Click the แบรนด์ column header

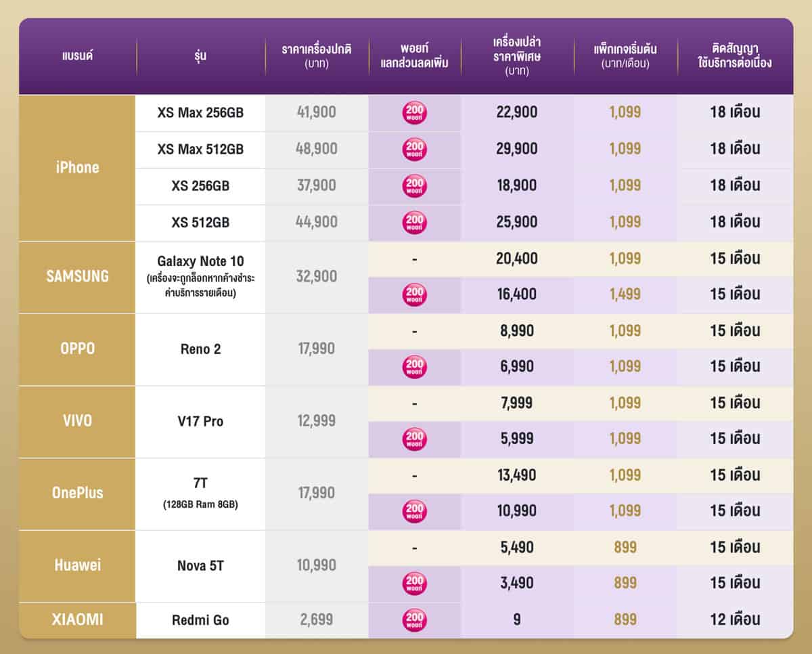tap(76, 56)
